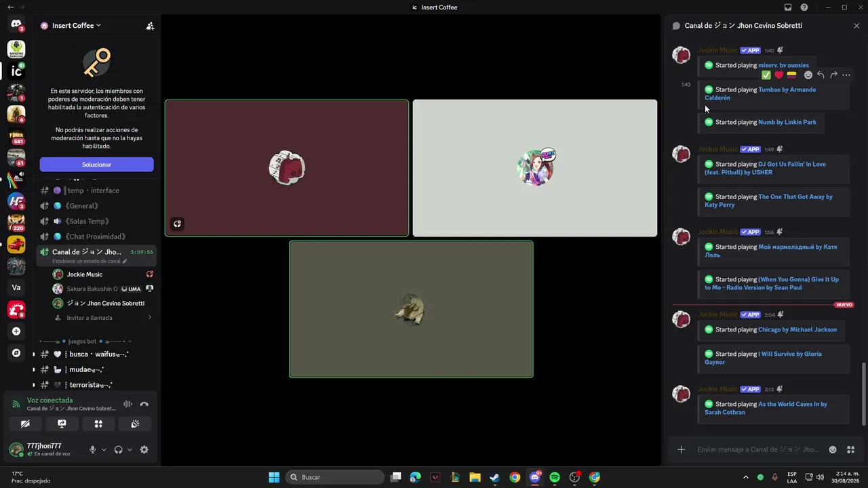Close the voice channel chat panel
This screenshot has width=868, height=488.
pos(856,26)
